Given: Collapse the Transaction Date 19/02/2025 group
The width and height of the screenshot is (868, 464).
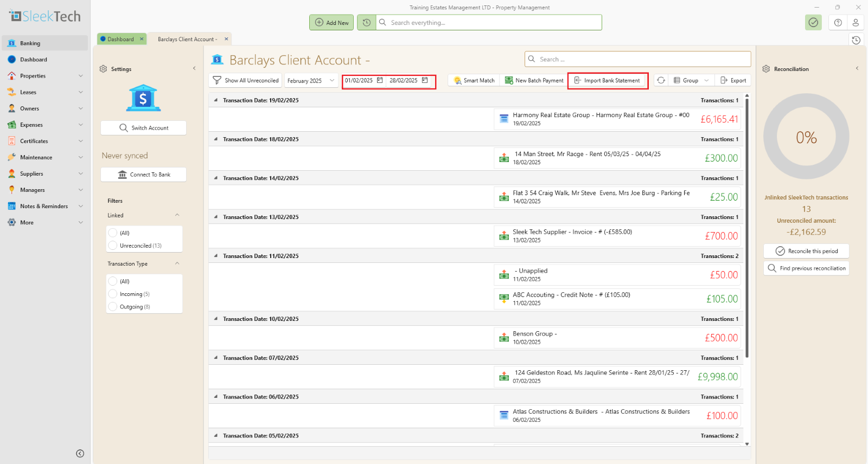Looking at the screenshot, I should [x=216, y=100].
